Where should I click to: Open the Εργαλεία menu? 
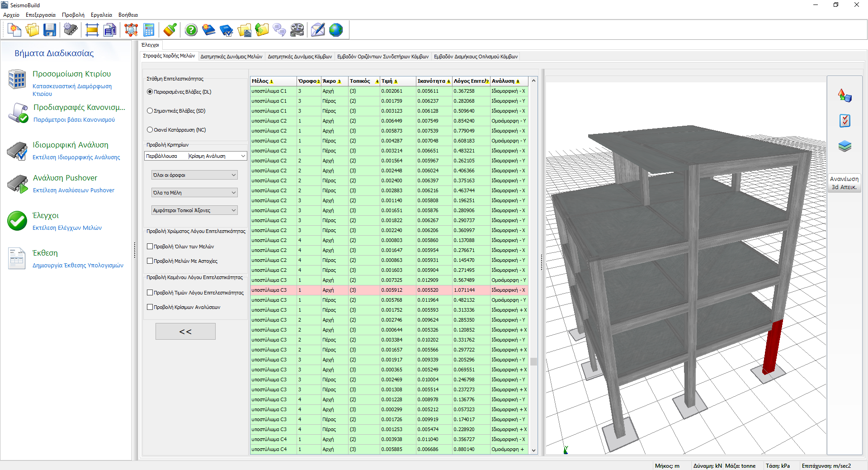click(101, 15)
